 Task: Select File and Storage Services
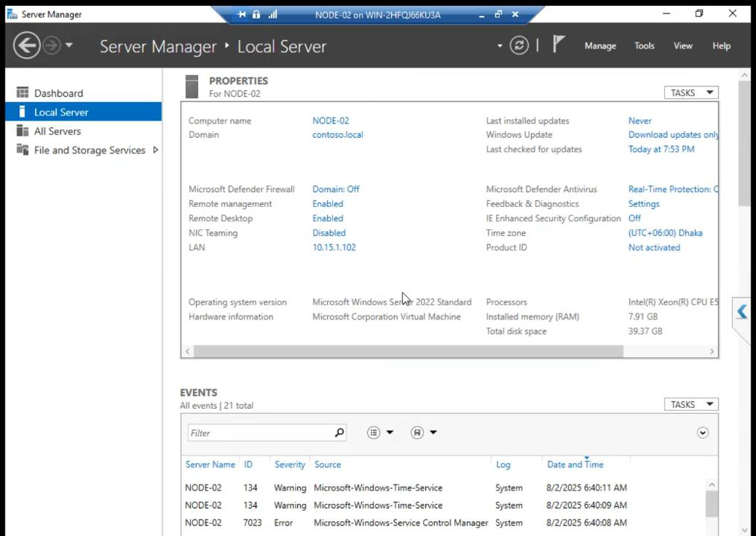coord(89,150)
